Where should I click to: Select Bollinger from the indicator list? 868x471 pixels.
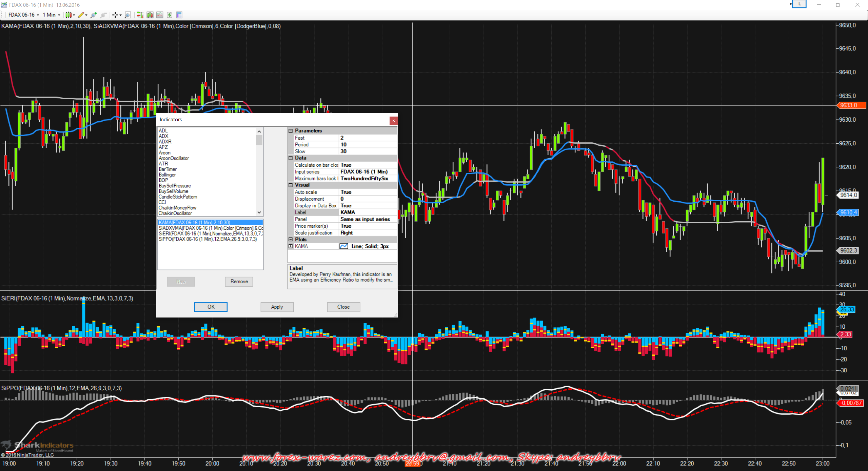(x=167, y=175)
